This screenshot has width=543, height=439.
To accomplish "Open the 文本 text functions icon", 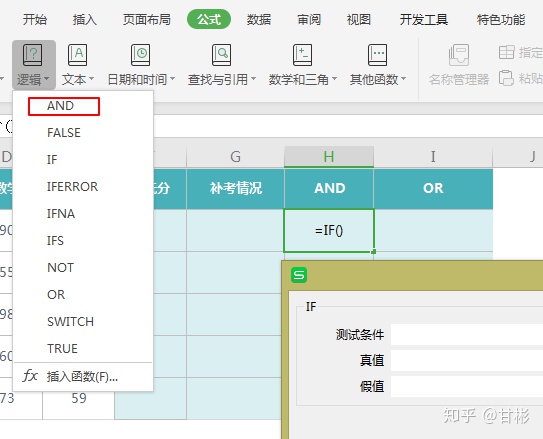I will [x=78, y=55].
